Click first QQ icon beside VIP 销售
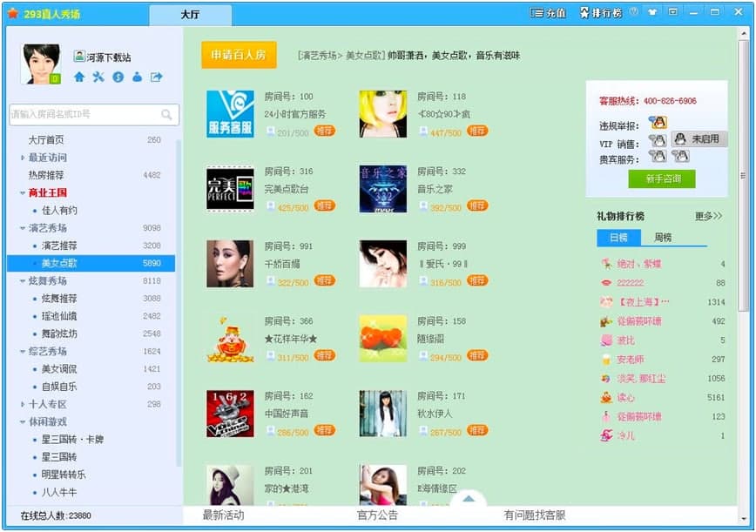Viewport: 756px width, 532px height. click(x=658, y=140)
